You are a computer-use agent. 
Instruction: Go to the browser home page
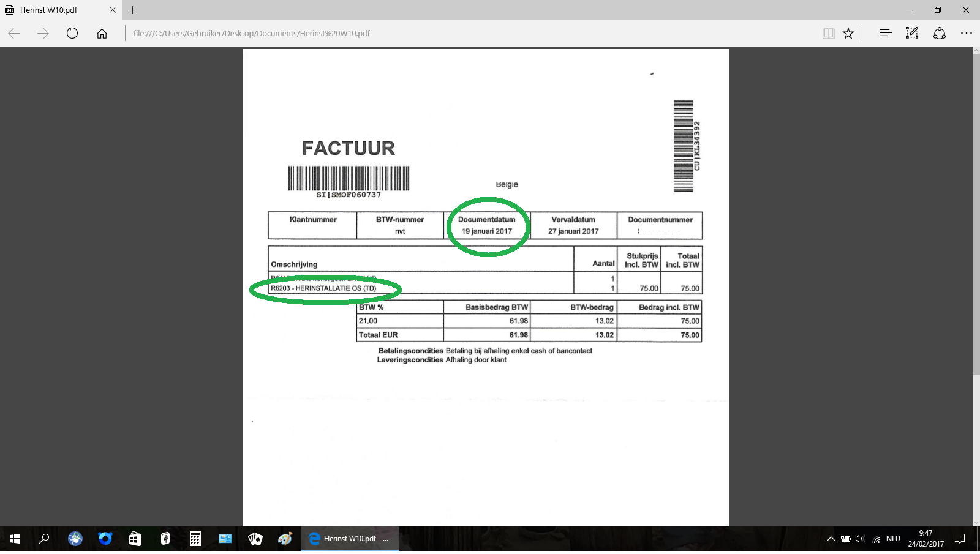[102, 34]
